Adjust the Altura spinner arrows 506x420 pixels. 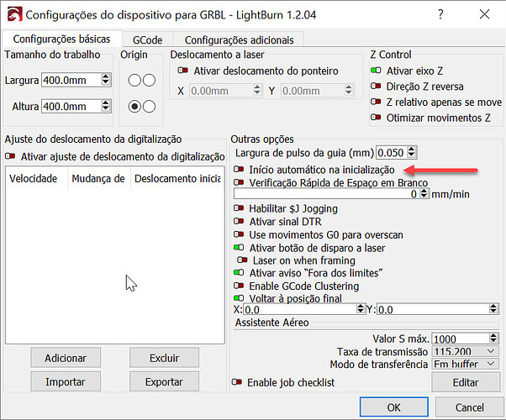[106, 106]
